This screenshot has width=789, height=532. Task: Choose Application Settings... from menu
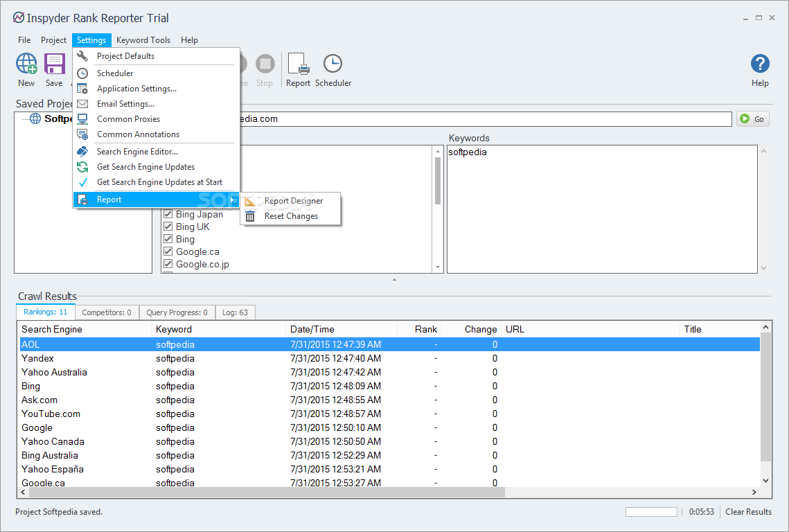(x=156, y=89)
